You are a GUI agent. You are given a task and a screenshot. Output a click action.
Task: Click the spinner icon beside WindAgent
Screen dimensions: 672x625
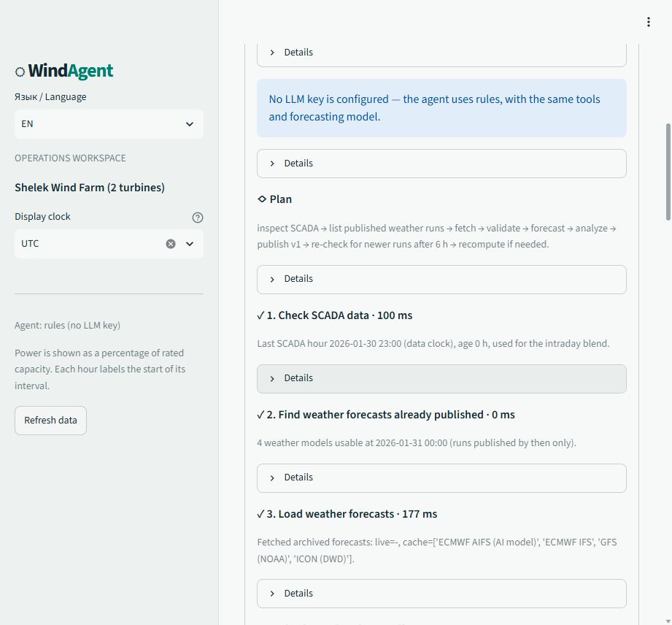20,72
